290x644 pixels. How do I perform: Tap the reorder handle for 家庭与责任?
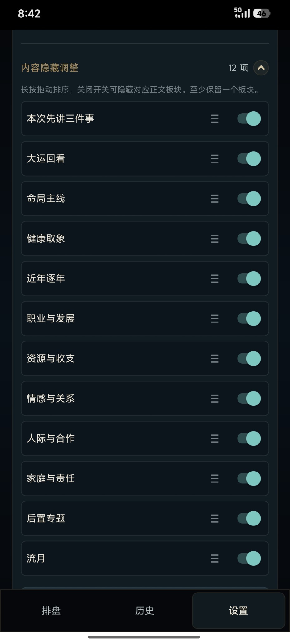(215, 478)
